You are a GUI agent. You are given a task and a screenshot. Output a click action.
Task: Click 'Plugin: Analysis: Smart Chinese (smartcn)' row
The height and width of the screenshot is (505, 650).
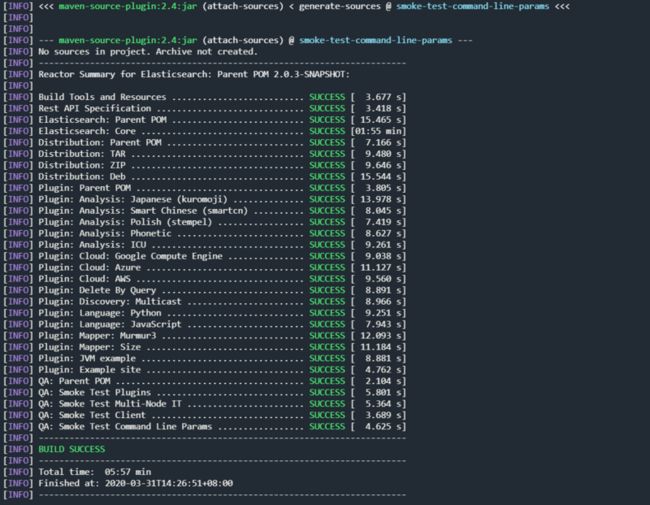click(204, 211)
